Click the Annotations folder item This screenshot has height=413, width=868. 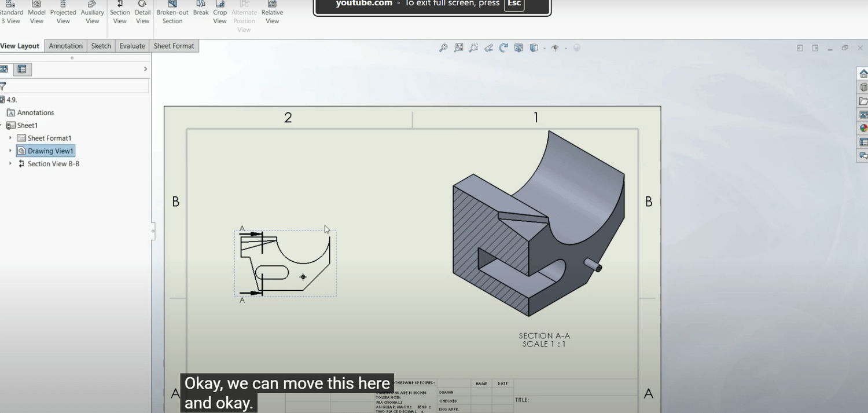tap(35, 113)
